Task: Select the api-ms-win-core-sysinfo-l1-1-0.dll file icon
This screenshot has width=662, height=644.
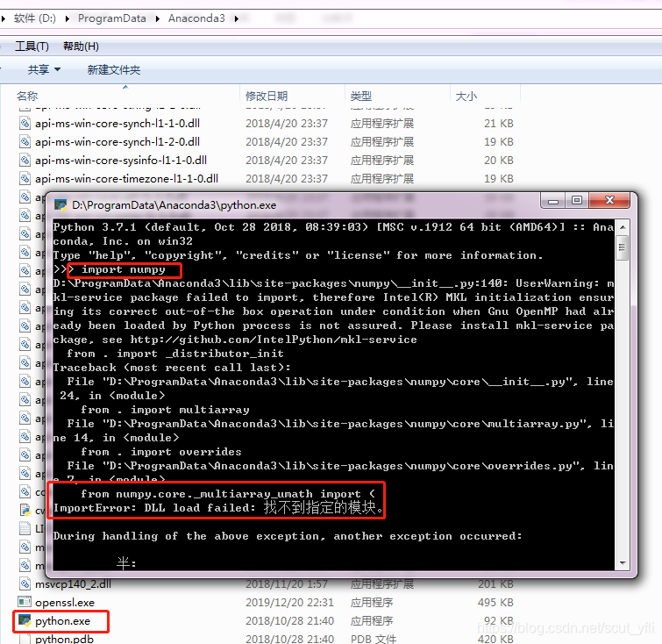Action: (25, 161)
